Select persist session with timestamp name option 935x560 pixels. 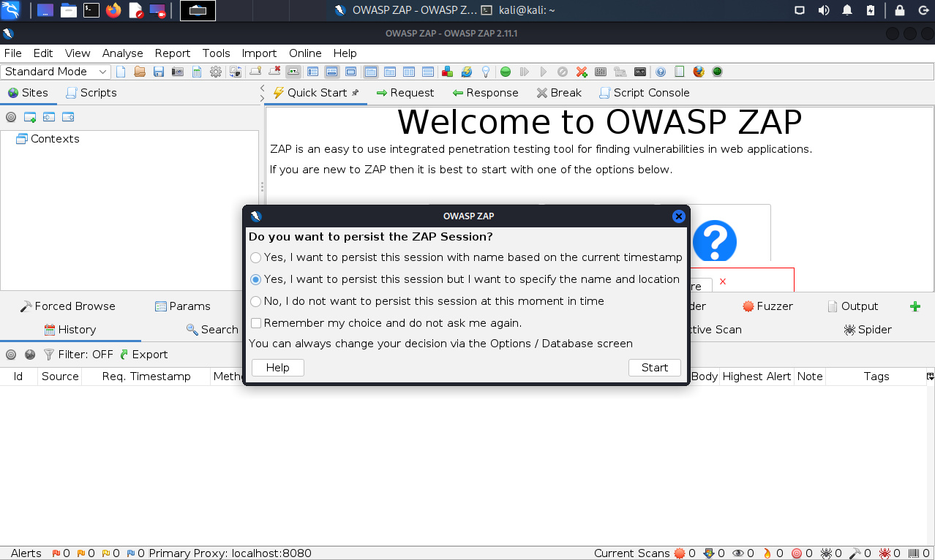(x=255, y=257)
